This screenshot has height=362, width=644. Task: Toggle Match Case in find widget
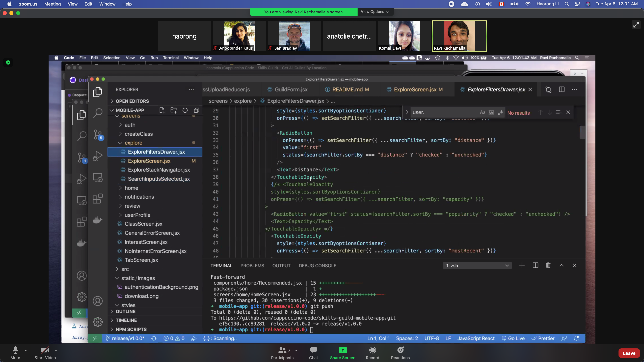[x=482, y=112]
